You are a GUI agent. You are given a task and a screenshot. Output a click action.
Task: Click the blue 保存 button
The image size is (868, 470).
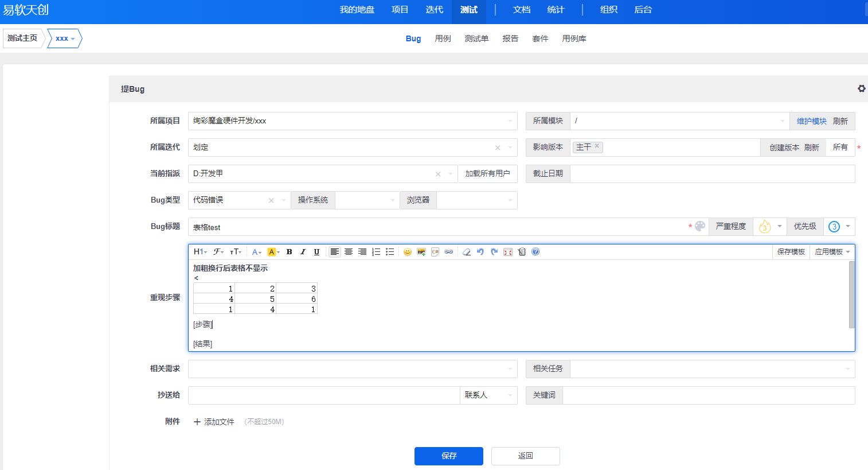click(448, 456)
